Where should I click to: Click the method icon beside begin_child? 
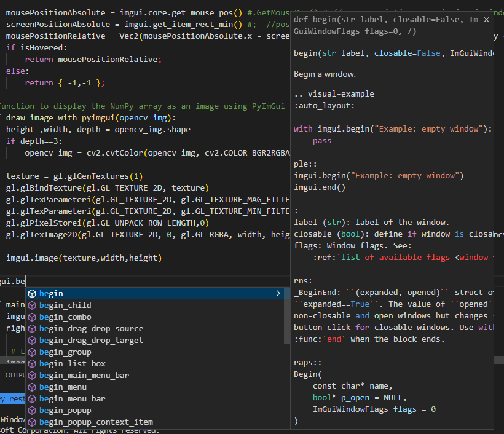32,305
